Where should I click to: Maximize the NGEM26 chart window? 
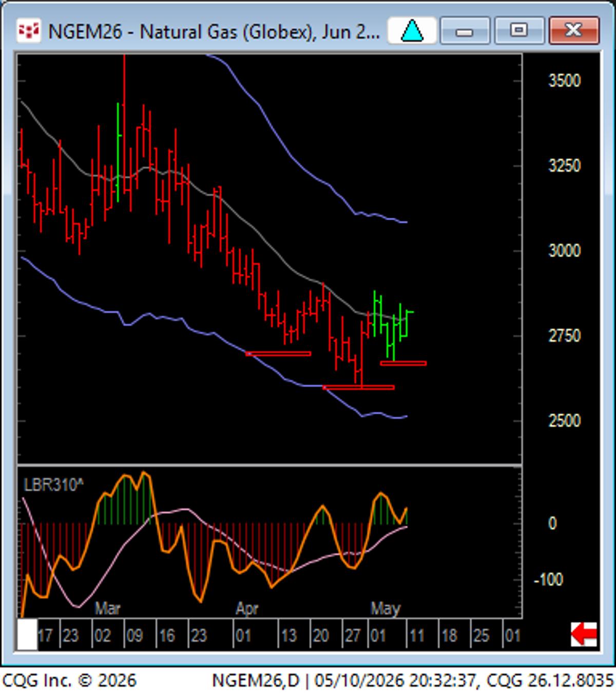pos(518,31)
